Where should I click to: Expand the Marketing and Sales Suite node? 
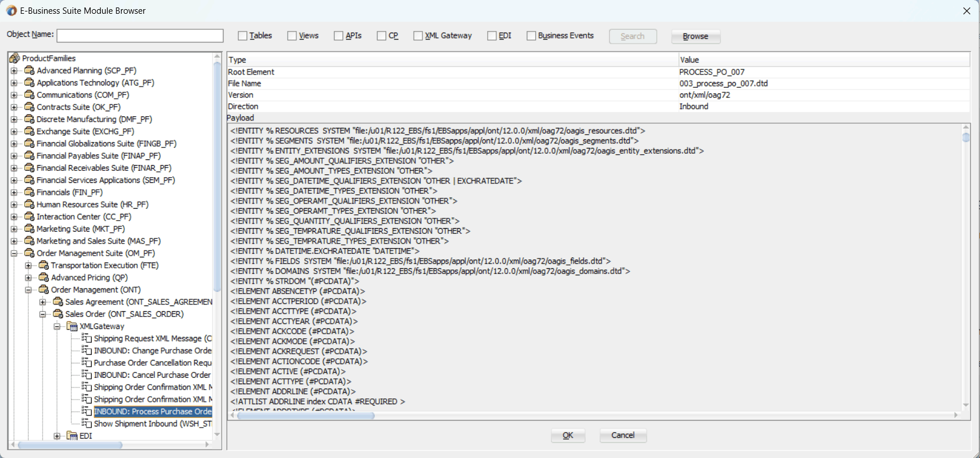[x=14, y=241]
